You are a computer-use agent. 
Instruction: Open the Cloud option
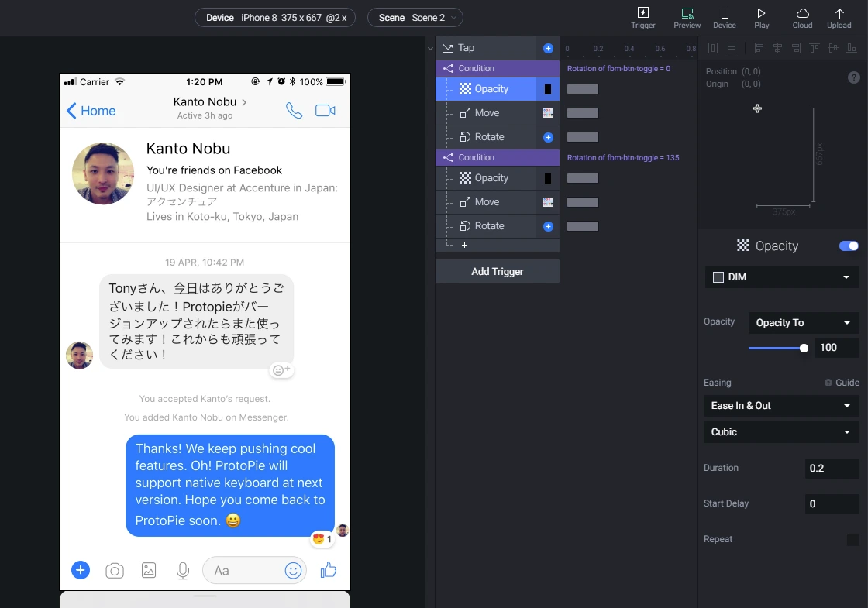click(802, 18)
